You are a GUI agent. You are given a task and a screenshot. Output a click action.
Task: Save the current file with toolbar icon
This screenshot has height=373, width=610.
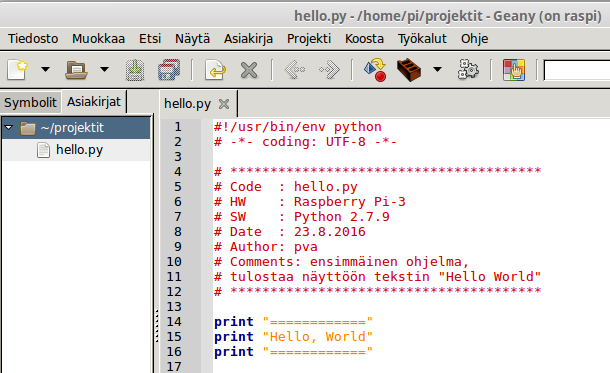pyautogui.click(x=135, y=70)
